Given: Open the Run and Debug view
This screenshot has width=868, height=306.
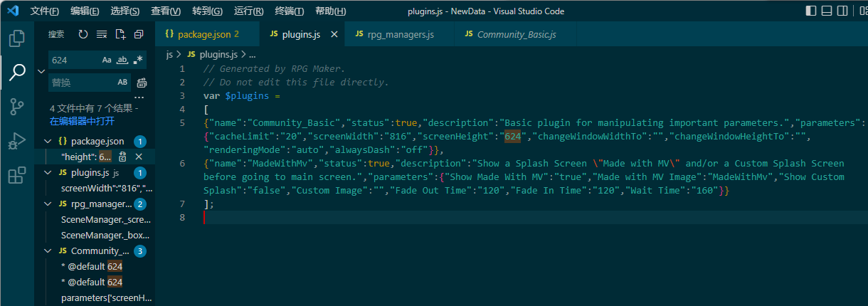Looking at the screenshot, I should coord(17,141).
